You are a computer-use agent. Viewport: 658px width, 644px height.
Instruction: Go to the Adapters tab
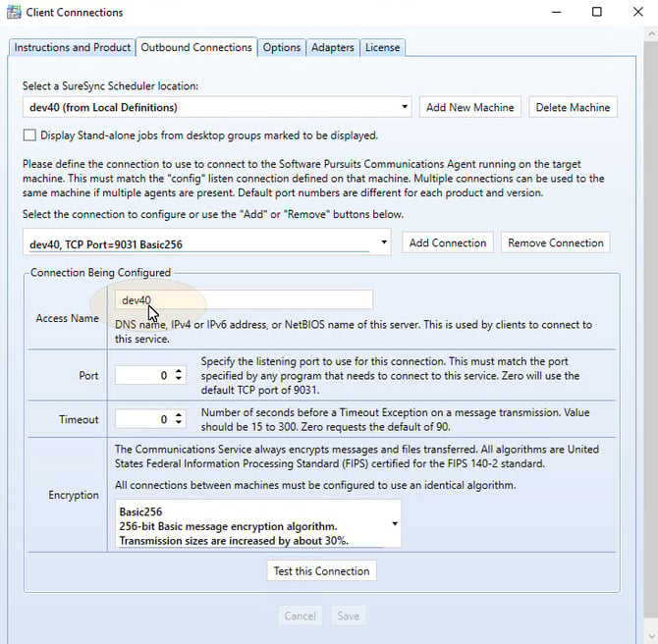pyautogui.click(x=332, y=47)
